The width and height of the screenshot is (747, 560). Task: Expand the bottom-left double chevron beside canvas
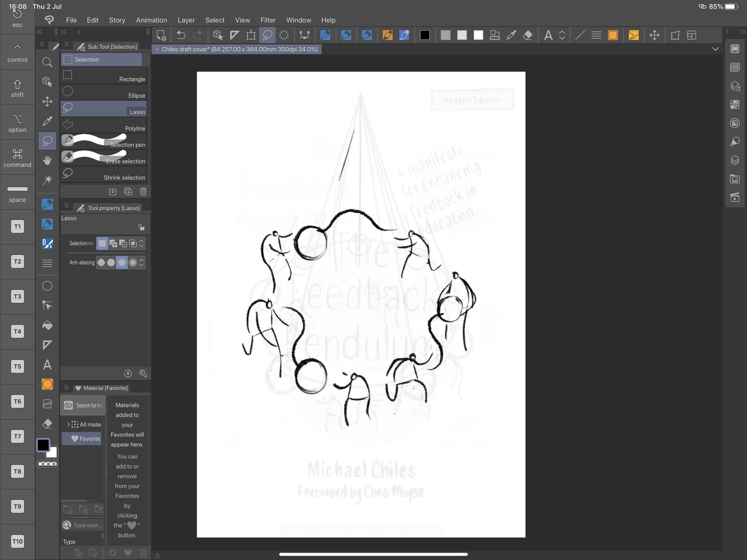[x=158, y=556]
